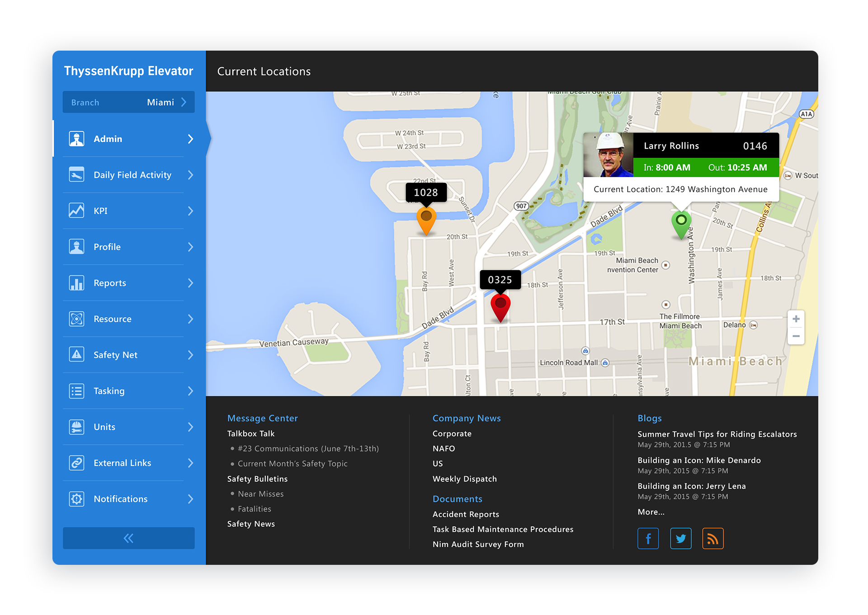
Task: Select the orange map pin for unit 1028
Action: [x=426, y=221]
